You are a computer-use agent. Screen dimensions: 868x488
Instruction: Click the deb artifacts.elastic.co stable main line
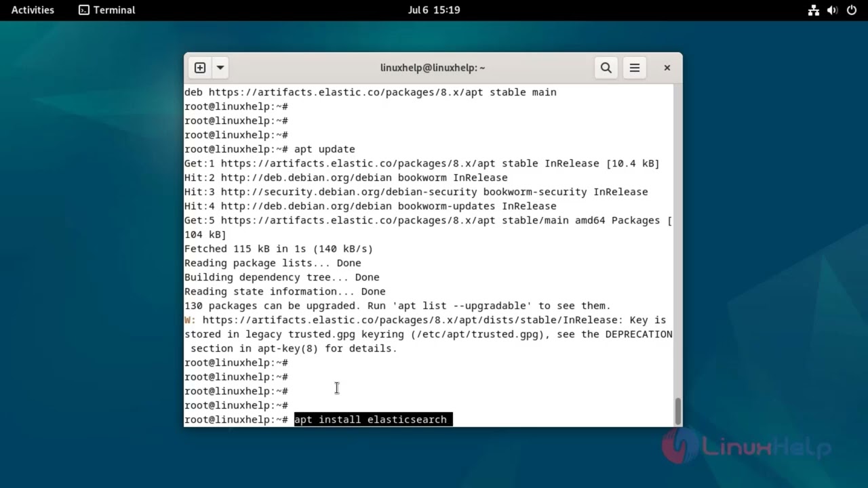[x=370, y=92]
